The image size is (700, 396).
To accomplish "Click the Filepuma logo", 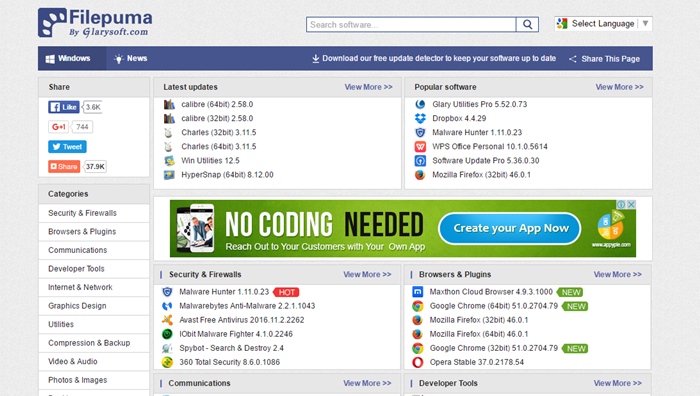I will 95,22.
